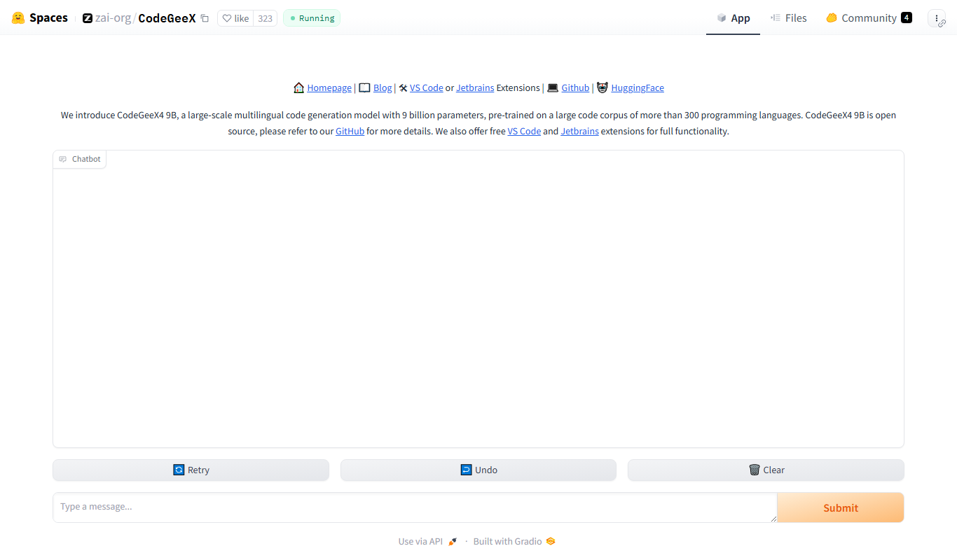
Task: Switch to the Files tab
Action: (788, 18)
